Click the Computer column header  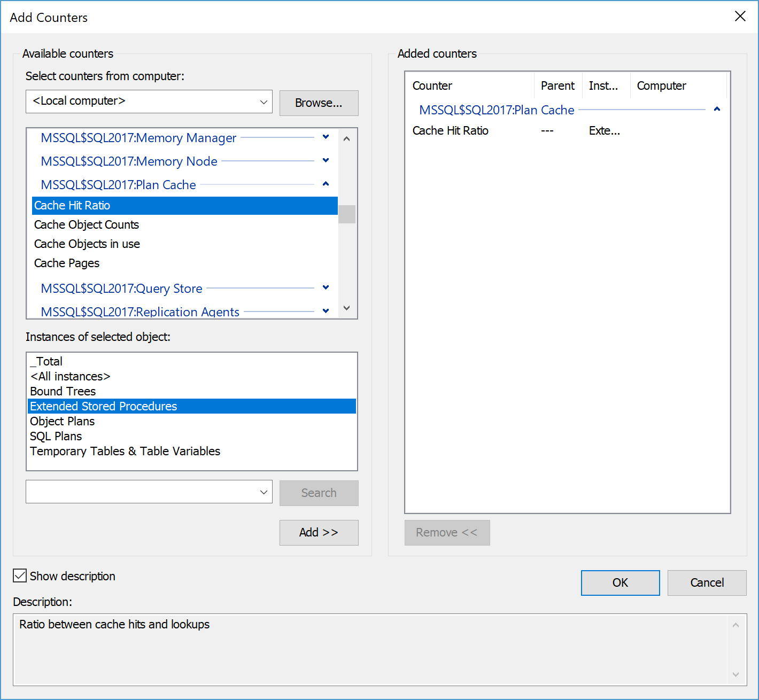click(678, 85)
